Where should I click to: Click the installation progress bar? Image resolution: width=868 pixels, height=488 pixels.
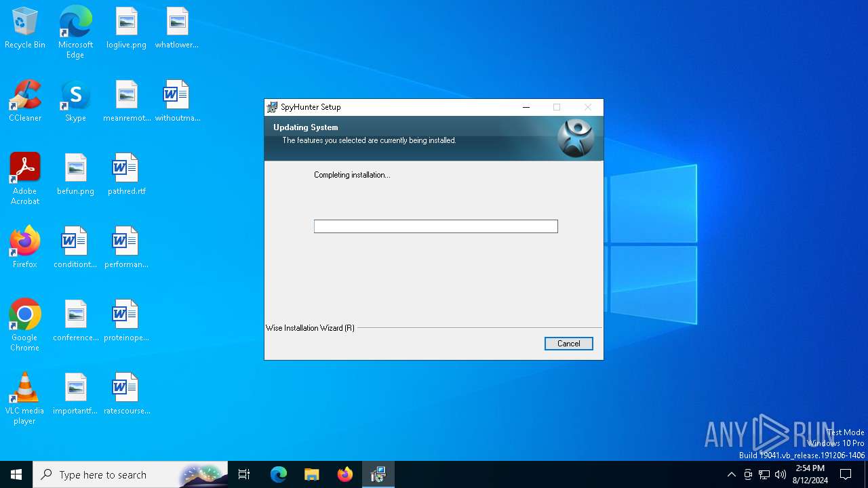click(x=436, y=226)
